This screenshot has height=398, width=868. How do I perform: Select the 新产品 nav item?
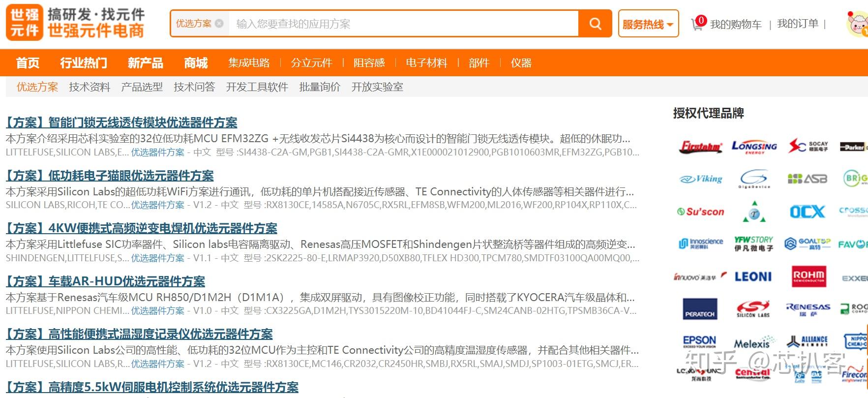(x=145, y=62)
